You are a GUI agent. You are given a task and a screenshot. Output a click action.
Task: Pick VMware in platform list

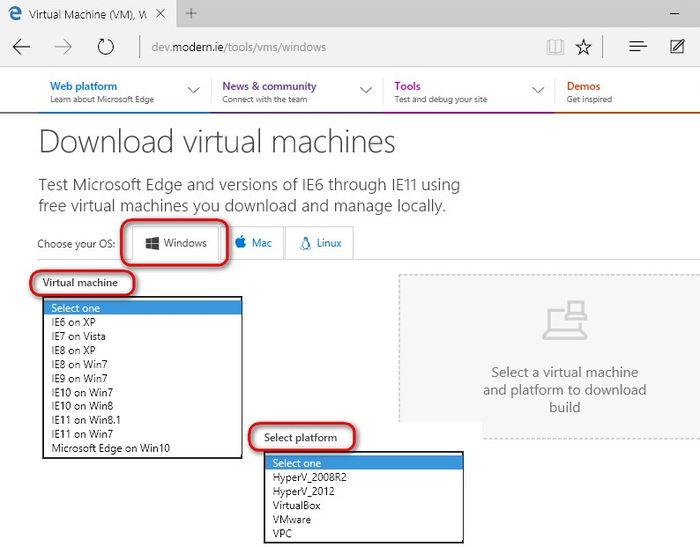tap(291, 520)
